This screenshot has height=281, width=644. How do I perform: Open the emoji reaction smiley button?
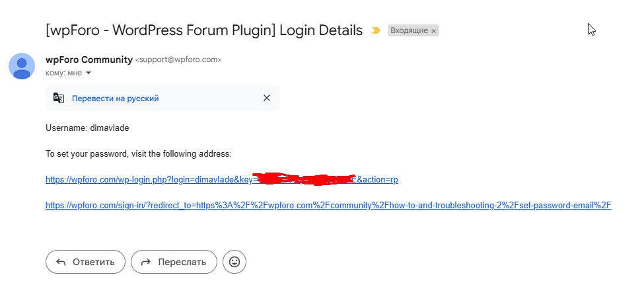click(x=234, y=262)
